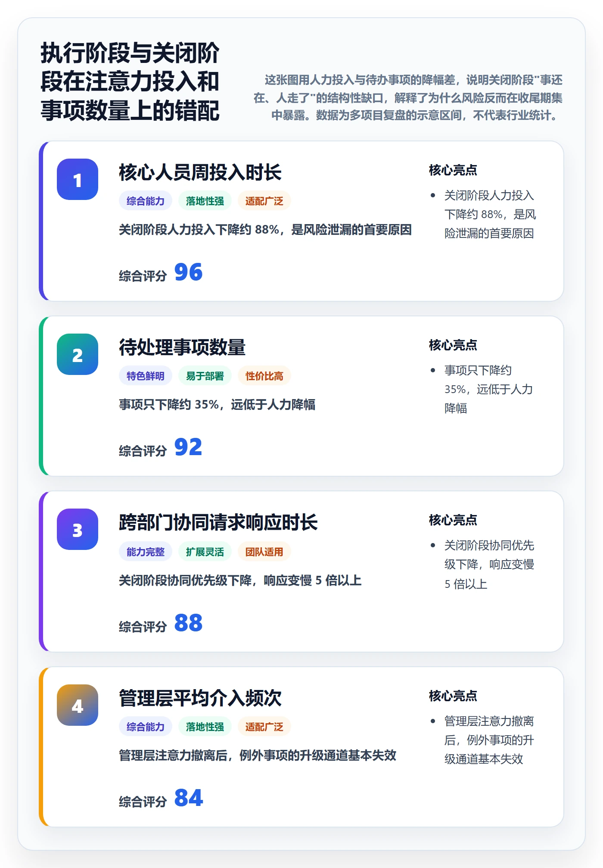Viewport: 603px width, 868px height.
Task: Click the score value 84
Action: tap(188, 798)
